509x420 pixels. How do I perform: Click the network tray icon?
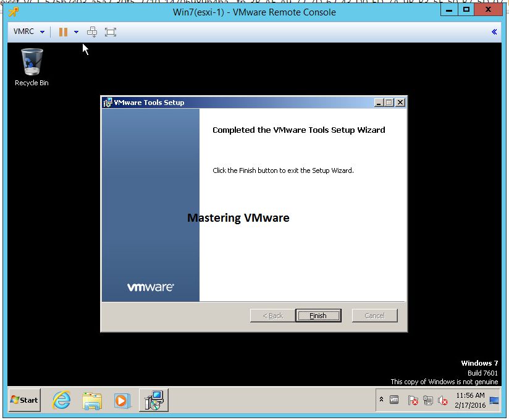(x=428, y=400)
